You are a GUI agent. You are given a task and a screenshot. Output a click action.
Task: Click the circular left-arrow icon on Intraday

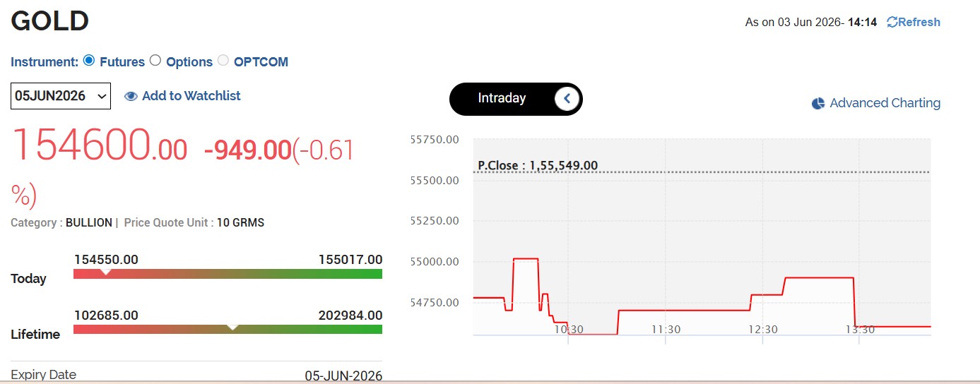point(567,99)
